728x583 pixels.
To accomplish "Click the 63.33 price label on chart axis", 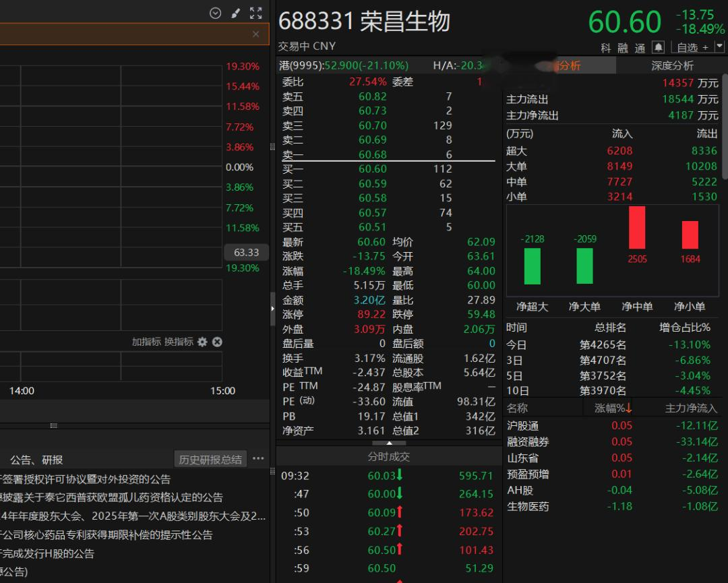I will click(x=246, y=253).
